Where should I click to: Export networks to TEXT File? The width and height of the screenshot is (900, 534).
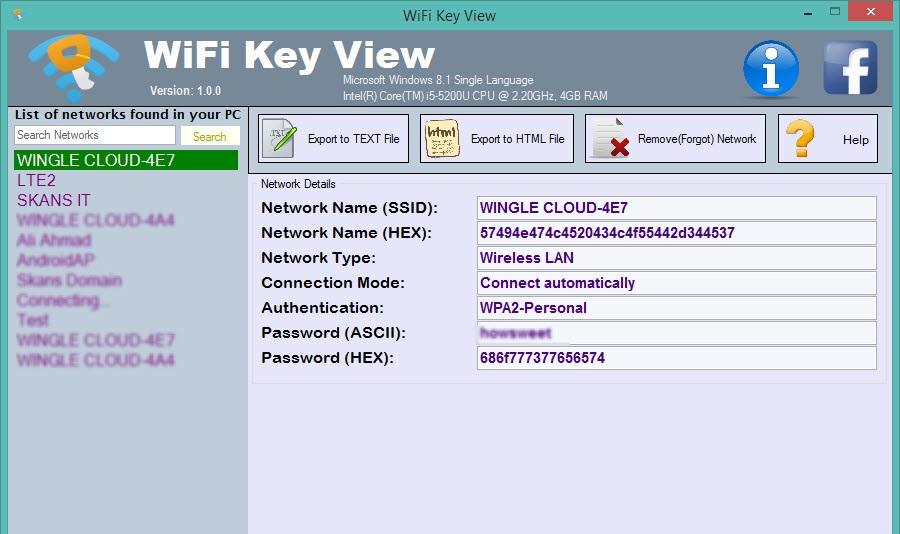tap(333, 138)
